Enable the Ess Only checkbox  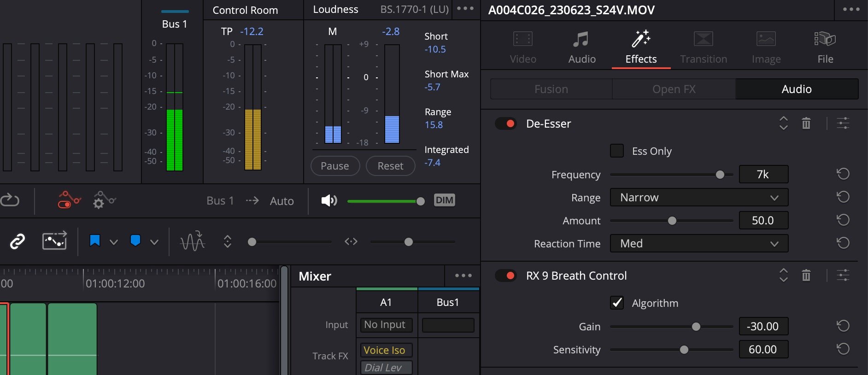tap(617, 151)
